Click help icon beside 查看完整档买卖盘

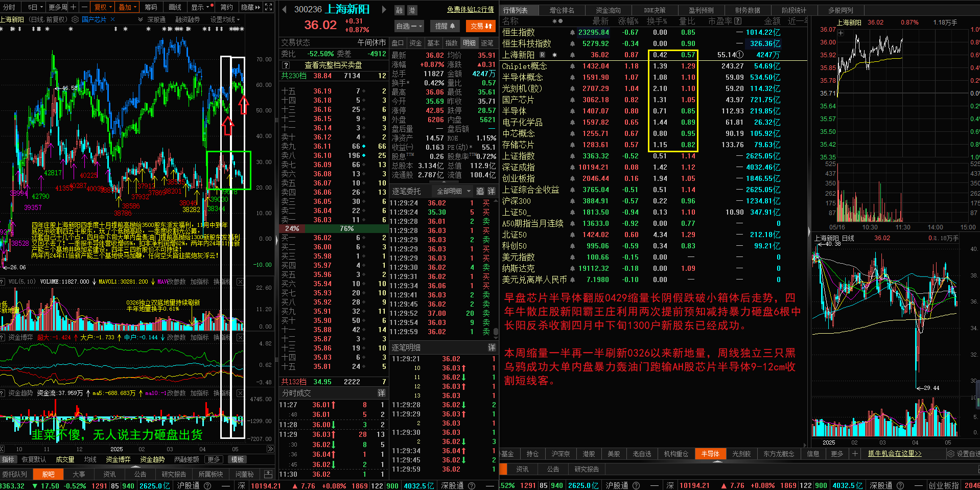click(286, 65)
